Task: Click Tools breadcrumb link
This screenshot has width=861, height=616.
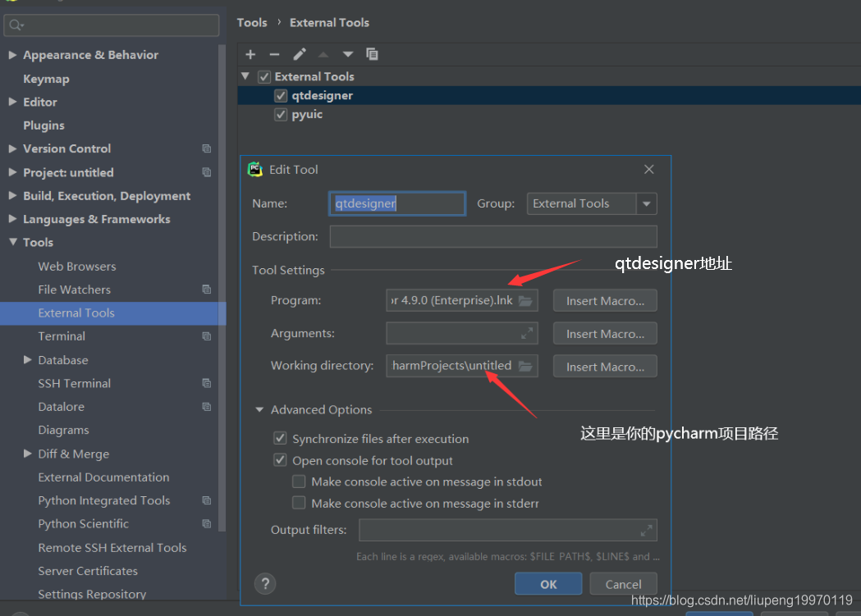Action: 252,22
